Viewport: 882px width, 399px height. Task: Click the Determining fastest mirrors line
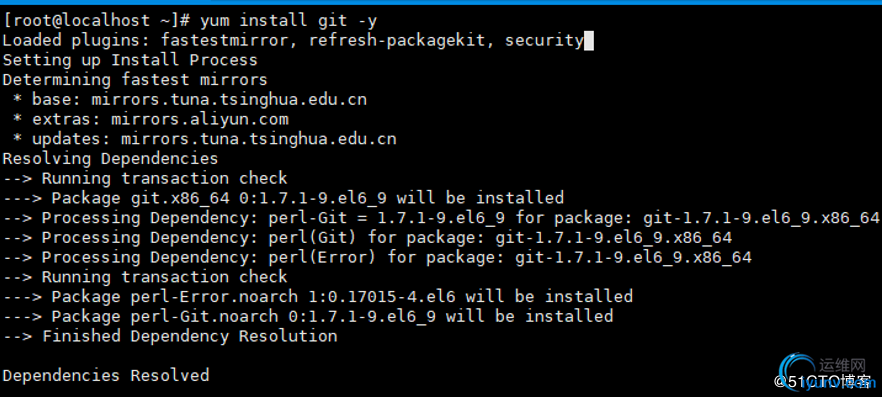pos(135,80)
